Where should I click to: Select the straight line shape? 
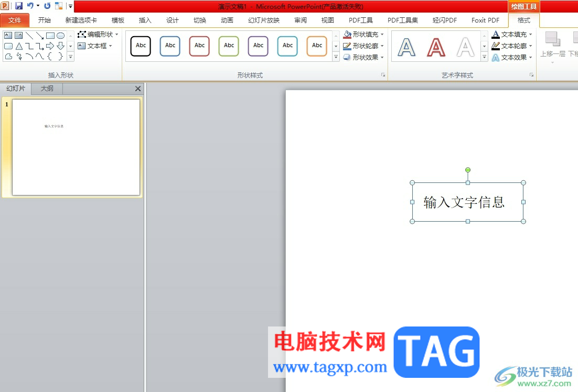pos(29,36)
